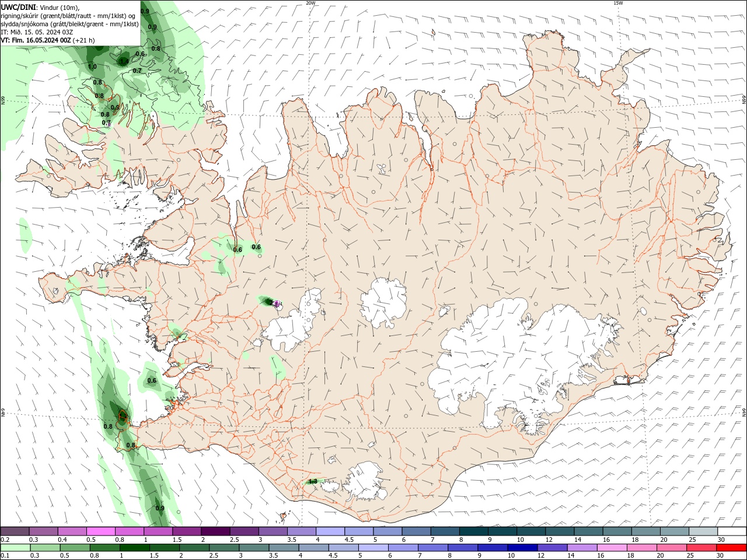This screenshot has height=560, width=747.
Task: Pick the light violet rain swatch labeled 14
Action: pos(581,548)
